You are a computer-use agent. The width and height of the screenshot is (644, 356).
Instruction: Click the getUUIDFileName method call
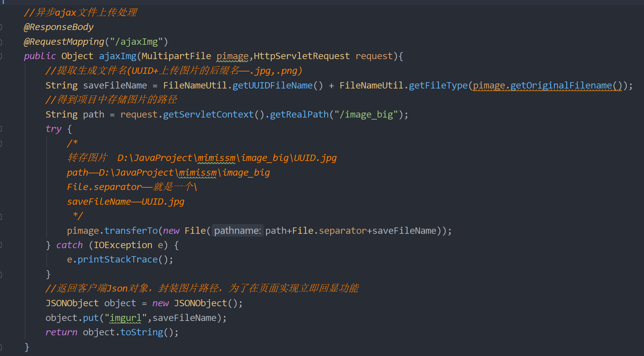pyautogui.click(x=273, y=85)
